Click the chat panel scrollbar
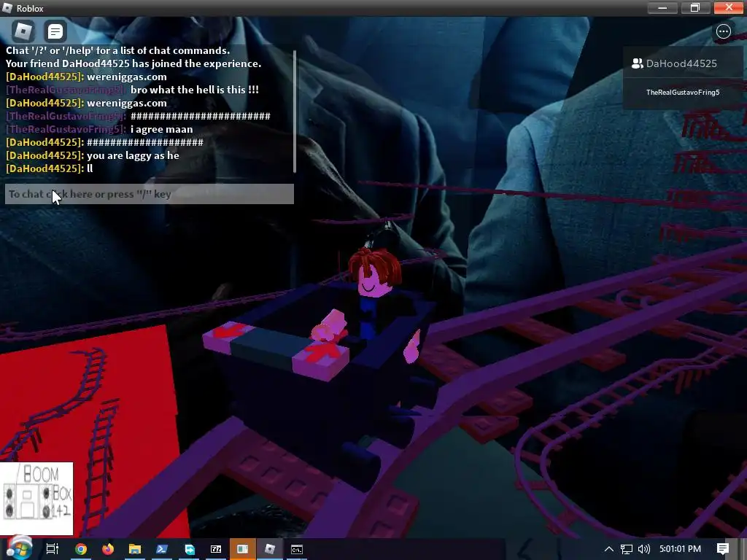The width and height of the screenshot is (747, 560). (x=295, y=112)
